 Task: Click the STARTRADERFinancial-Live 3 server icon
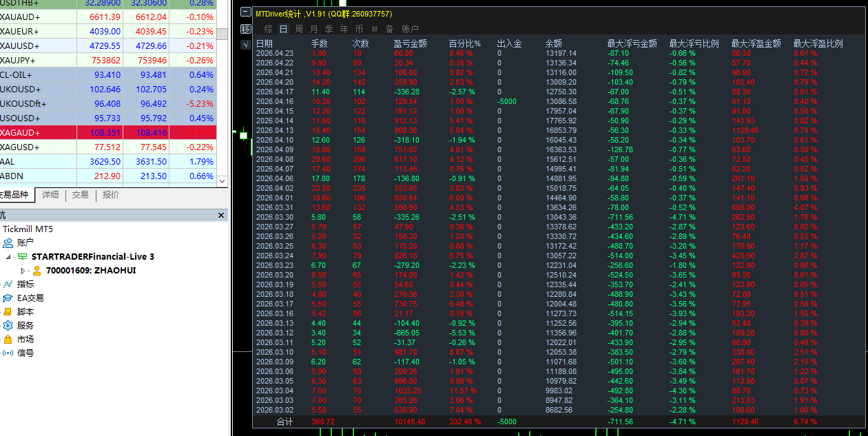tap(23, 256)
